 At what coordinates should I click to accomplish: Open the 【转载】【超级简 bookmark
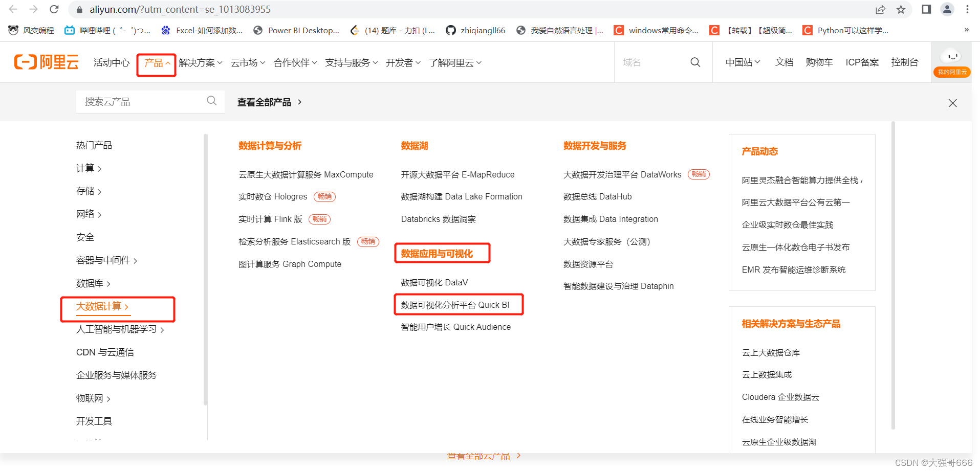point(751,30)
